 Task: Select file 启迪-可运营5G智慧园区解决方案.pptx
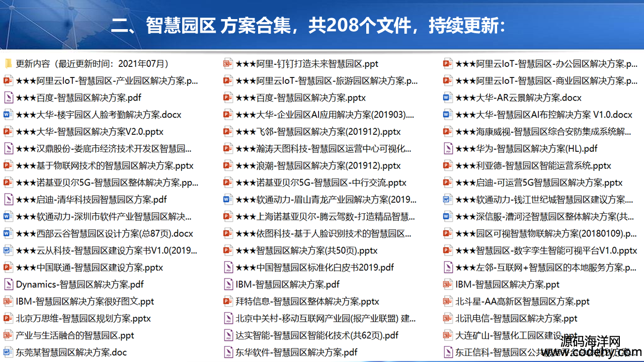coord(533,183)
